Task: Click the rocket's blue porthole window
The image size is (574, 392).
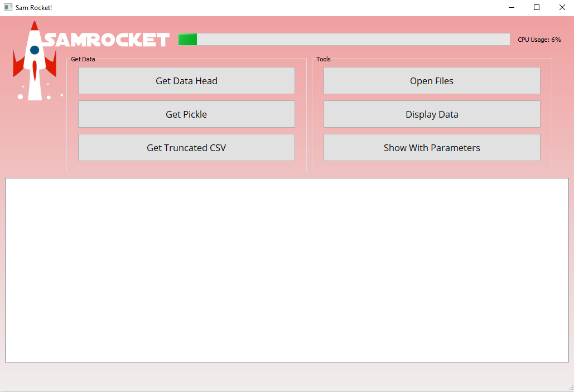Action: point(35,49)
